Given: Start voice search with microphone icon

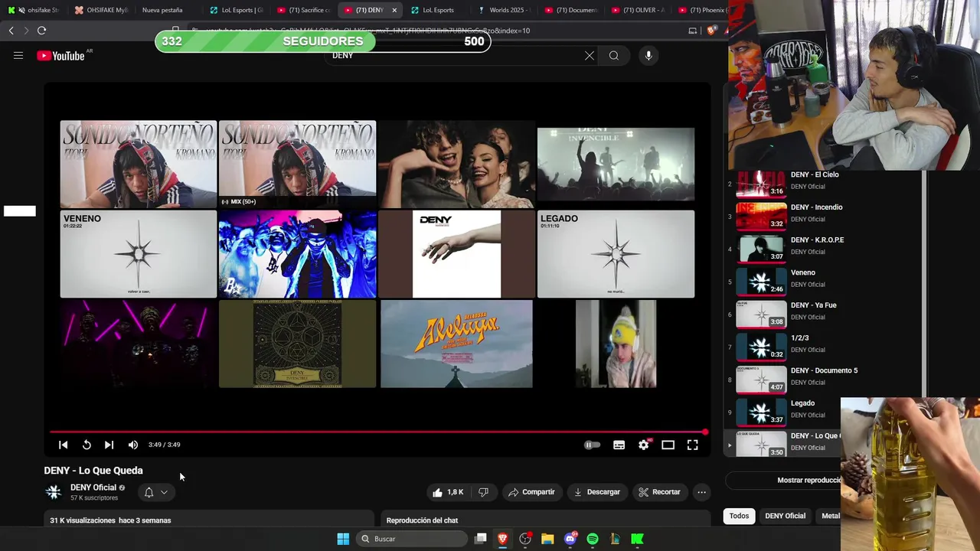Looking at the screenshot, I should pyautogui.click(x=648, y=56).
